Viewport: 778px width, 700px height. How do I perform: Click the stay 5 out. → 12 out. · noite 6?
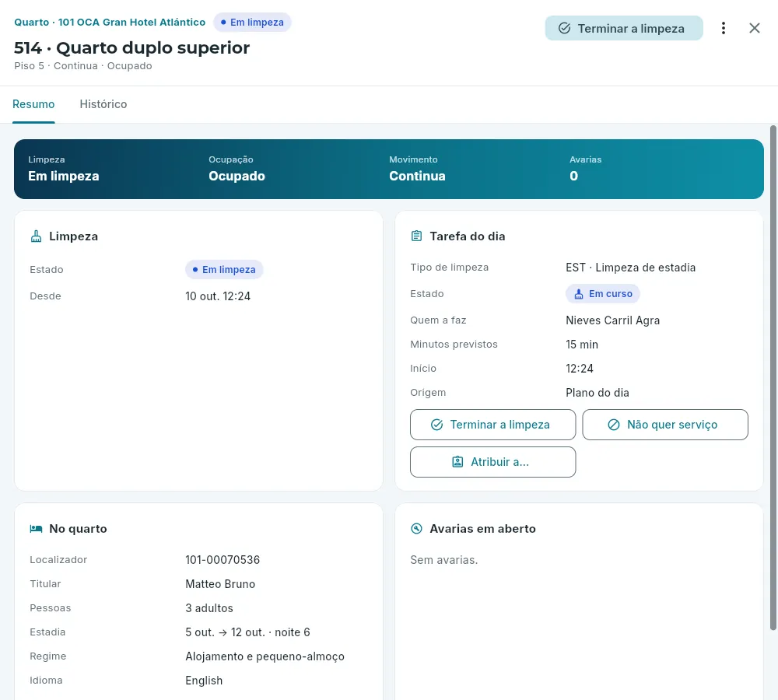point(247,632)
